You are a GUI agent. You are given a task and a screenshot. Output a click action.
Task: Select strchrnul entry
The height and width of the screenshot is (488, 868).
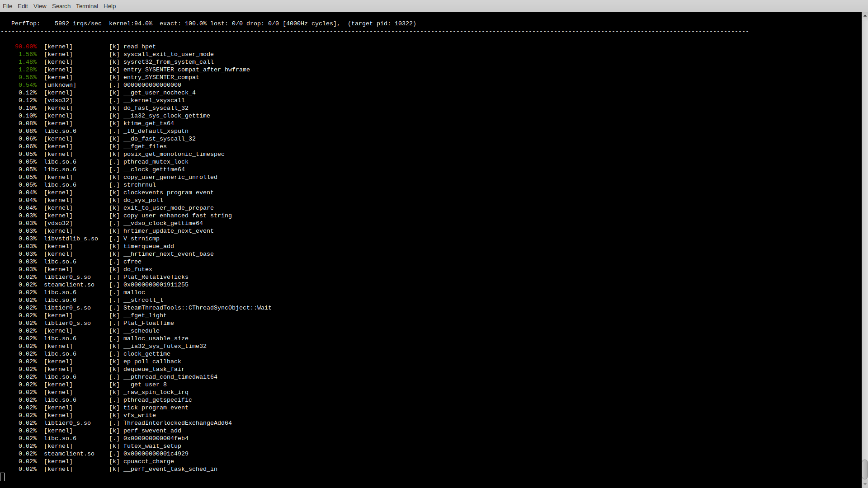coord(139,185)
